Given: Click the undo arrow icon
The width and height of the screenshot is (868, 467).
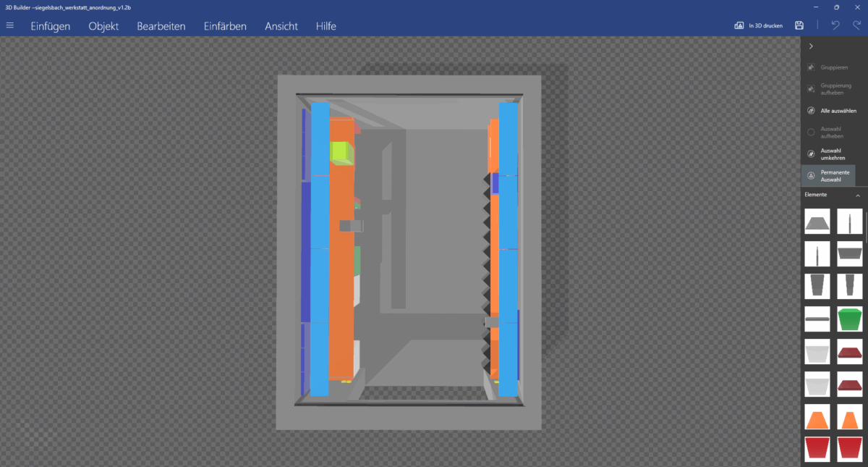Looking at the screenshot, I should 835,25.
